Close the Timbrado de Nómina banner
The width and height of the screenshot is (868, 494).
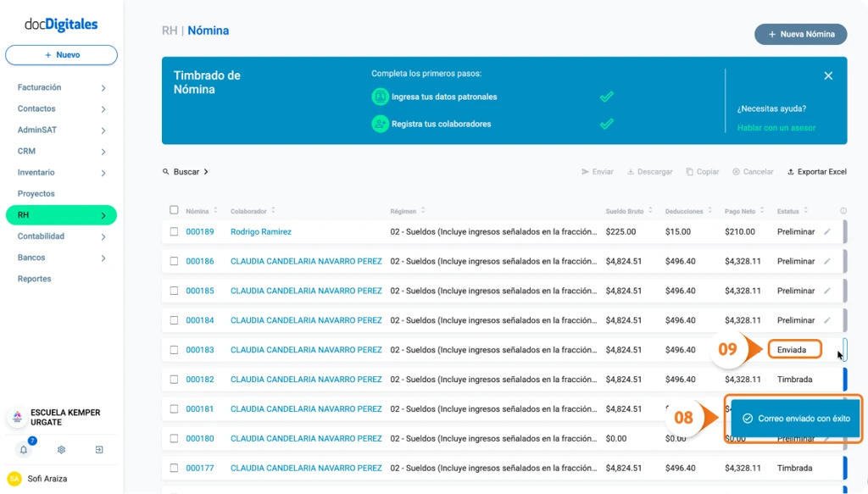click(828, 75)
